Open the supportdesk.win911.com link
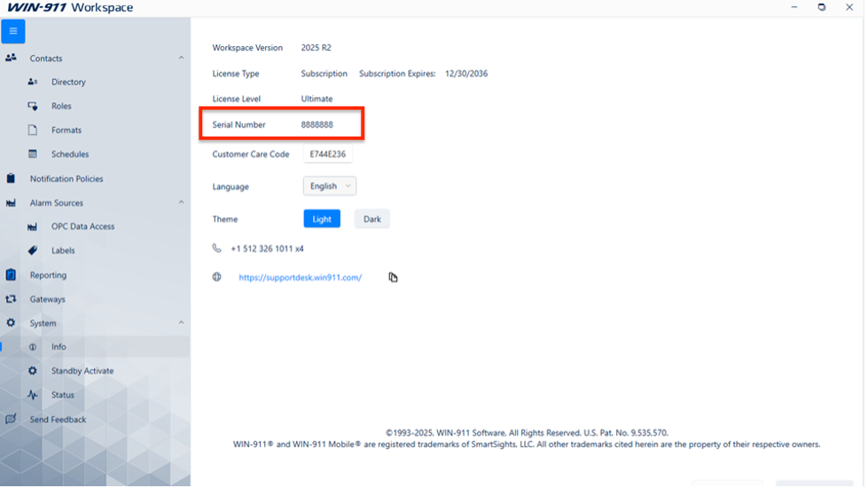 pyautogui.click(x=300, y=278)
